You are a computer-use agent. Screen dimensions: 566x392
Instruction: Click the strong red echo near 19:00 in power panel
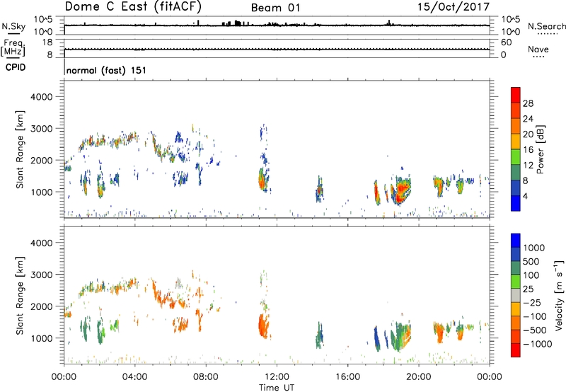[x=402, y=190]
